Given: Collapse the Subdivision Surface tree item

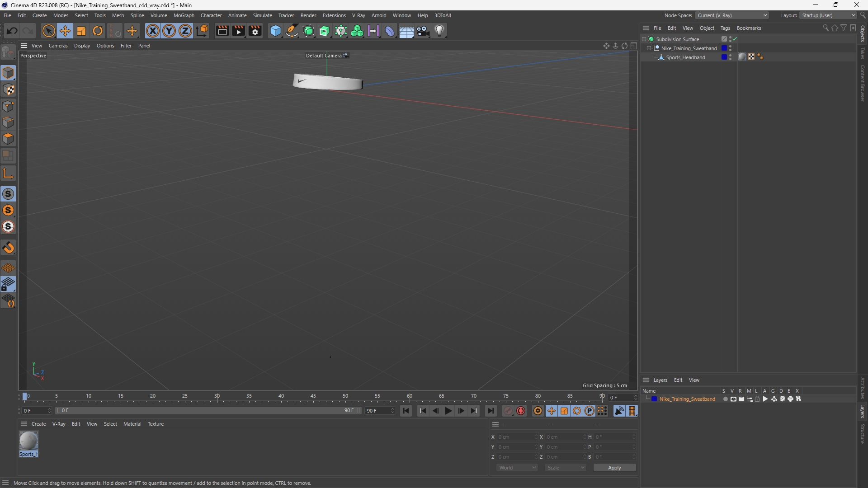Looking at the screenshot, I should coord(644,39).
